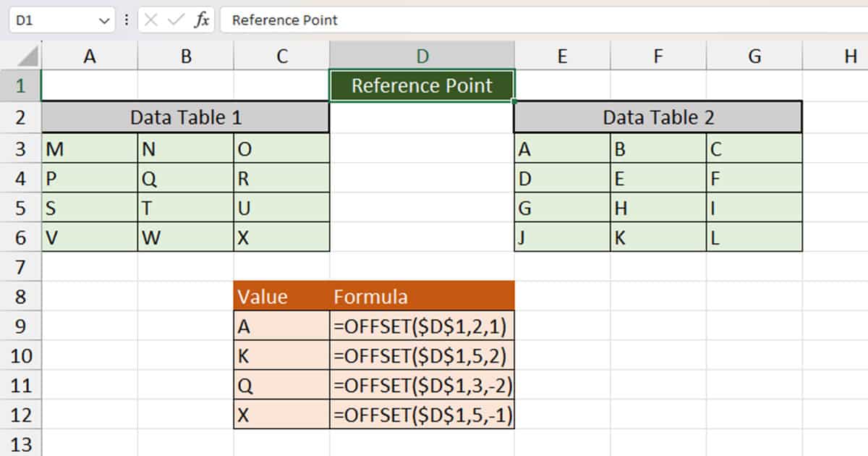Select row 8 header
Image resolution: width=868 pixels, height=456 pixels.
[21, 297]
